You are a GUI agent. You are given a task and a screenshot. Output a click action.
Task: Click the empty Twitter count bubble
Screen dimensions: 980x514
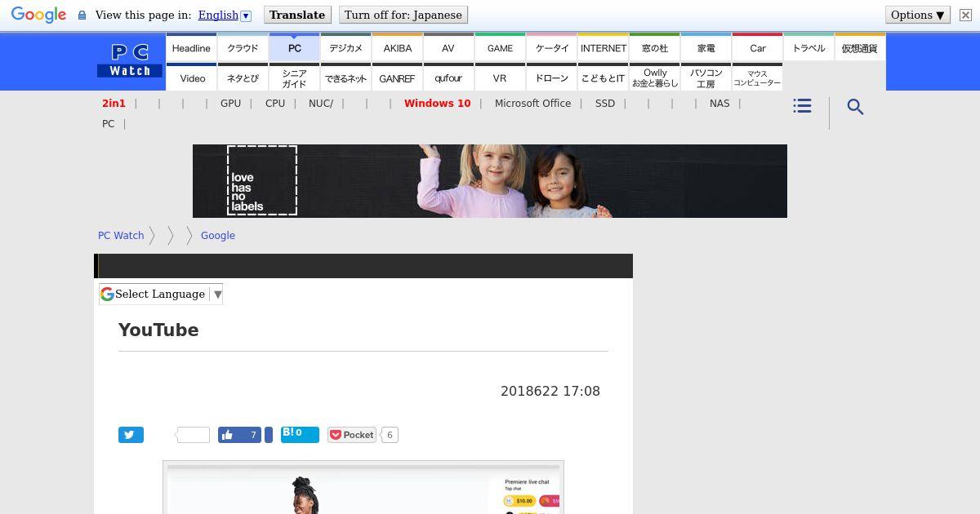[x=194, y=435]
